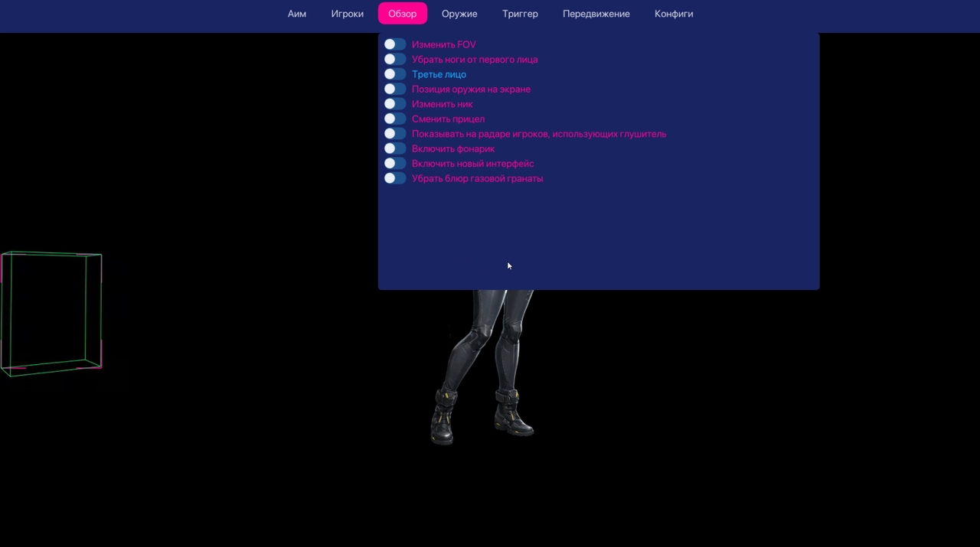The width and height of the screenshot is (980, 547).
Task: Click the blue Третье лицо text label
Action: click(439, 74)
